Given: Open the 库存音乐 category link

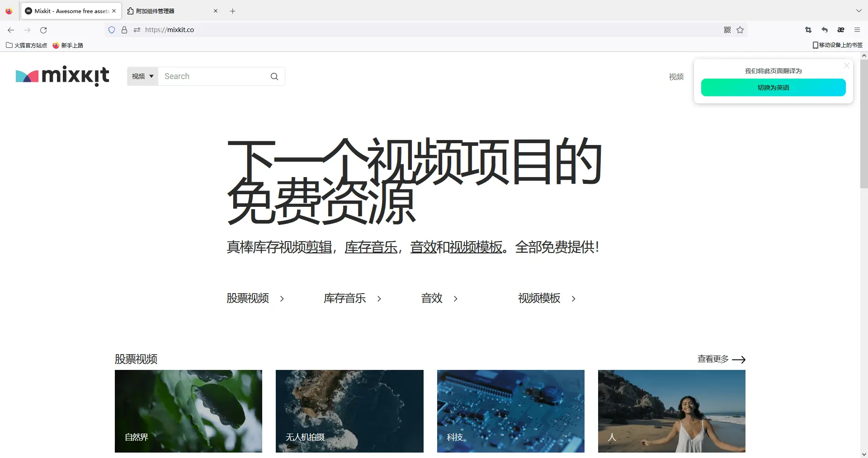Looking at the screenshot, I should click(x=353, y=299).
